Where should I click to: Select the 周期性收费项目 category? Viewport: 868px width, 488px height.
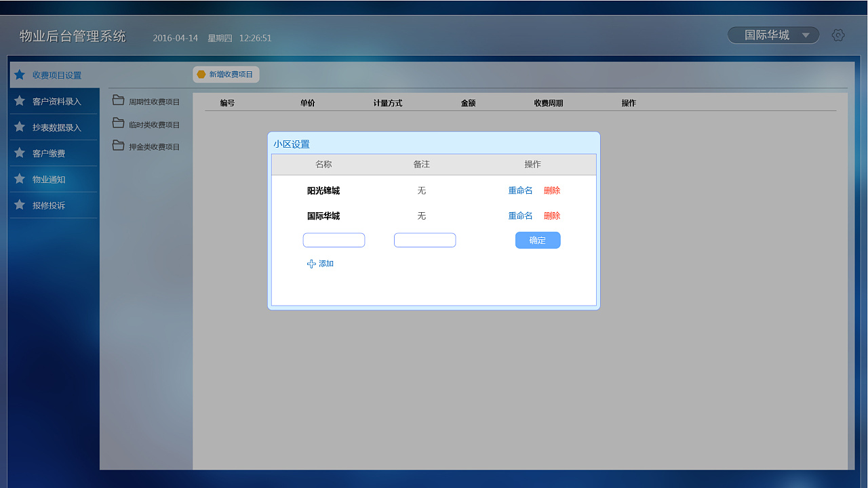coord(155,102)
